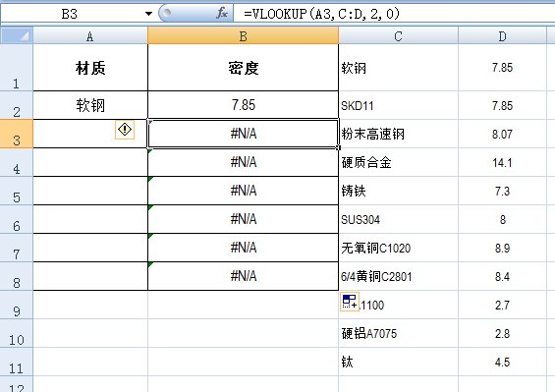The height and width of the screenshot is (392, 555).
Task: Click the 8.4 density value
Action: coord(502,276)
